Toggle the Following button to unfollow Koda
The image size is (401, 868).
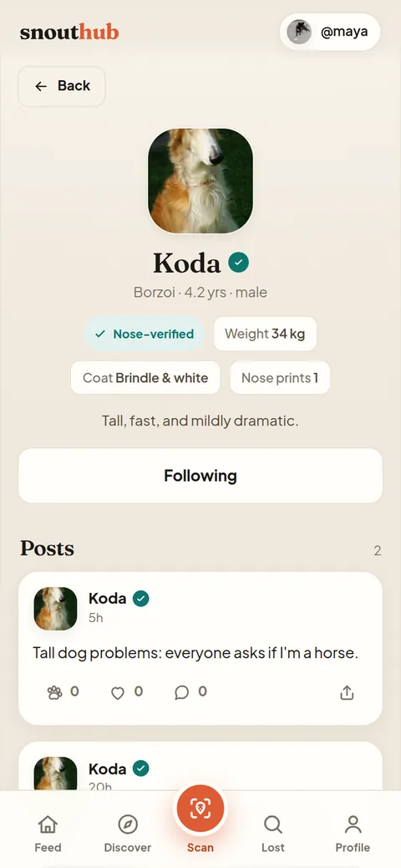pyautogui.click(x=200, y=476)
